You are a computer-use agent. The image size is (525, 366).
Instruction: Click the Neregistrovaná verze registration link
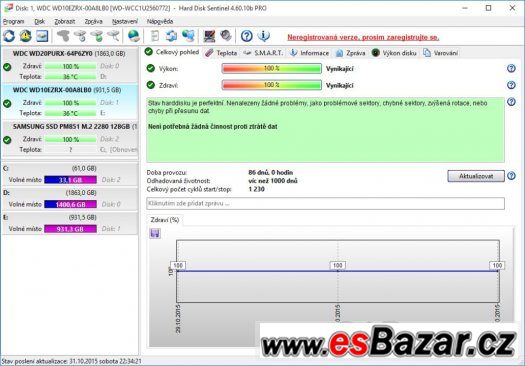coord(363,37)
